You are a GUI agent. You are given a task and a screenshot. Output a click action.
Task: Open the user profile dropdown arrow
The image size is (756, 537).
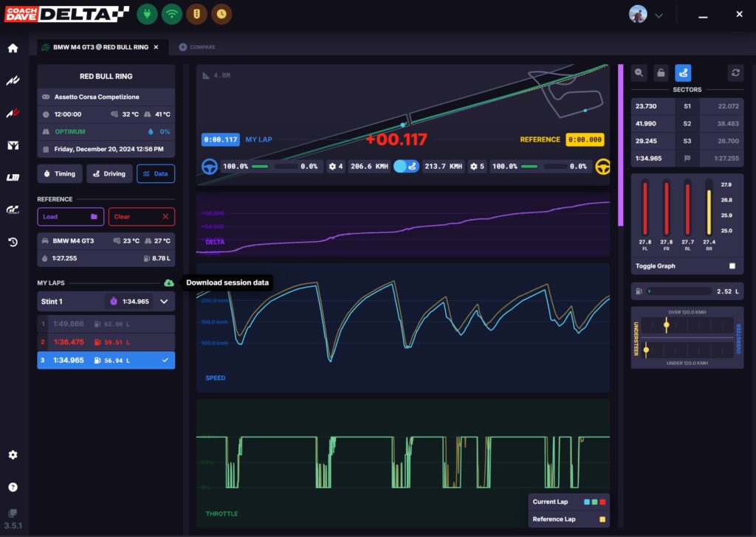coord(659,15)
